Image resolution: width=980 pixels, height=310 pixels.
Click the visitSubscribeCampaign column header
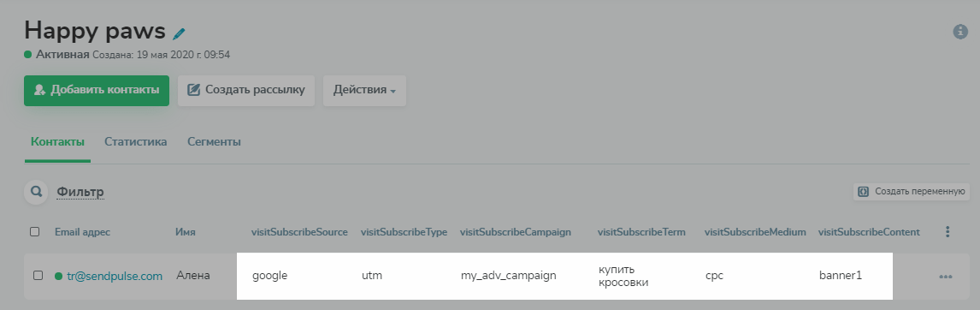(516, 232)
